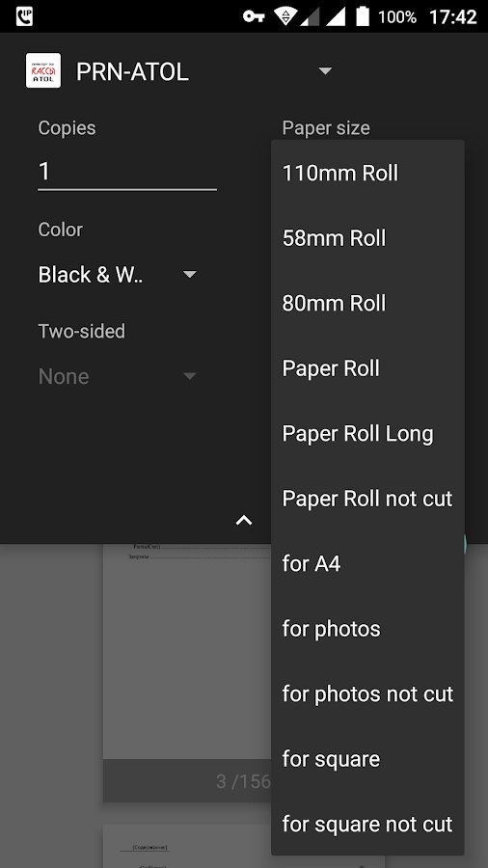This screenshot has width=488, height=868.
Task: Tap the PRN-ATOL printer logo icon
Action: coord(43,70)
